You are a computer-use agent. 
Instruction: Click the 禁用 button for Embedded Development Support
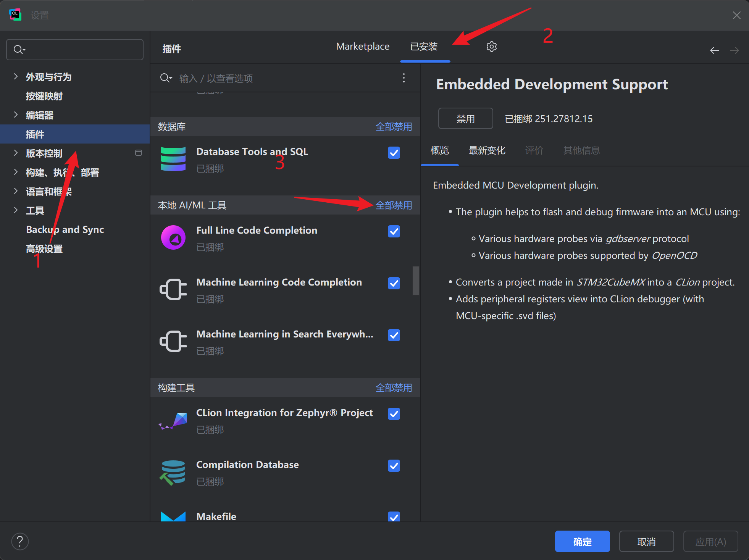pyautogui.click(x=465, y=119)
